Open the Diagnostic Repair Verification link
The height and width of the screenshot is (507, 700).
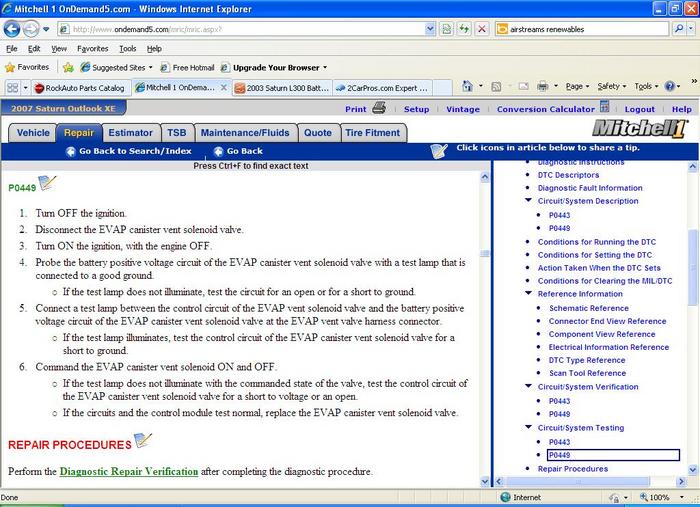[129, 471]
